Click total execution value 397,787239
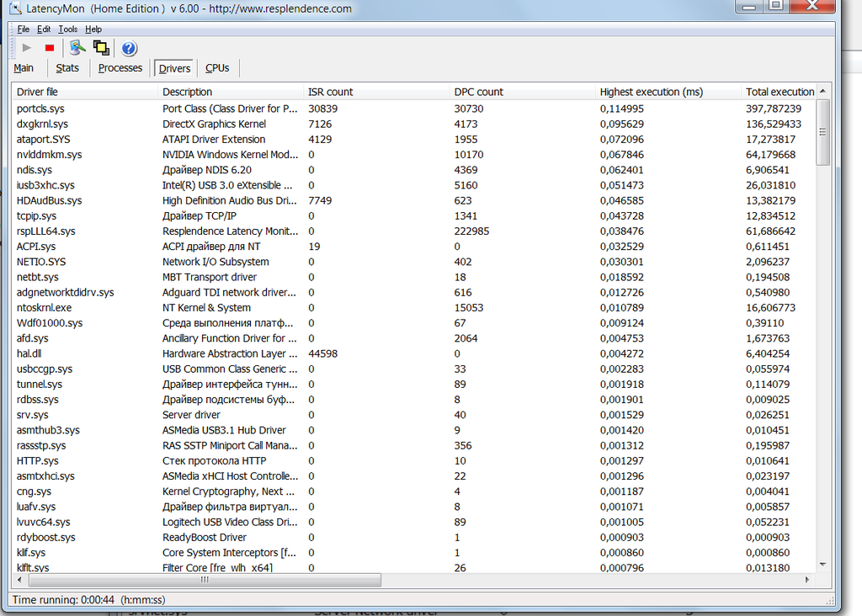Image resolution: width=862 pixels, height=616 pixels. [x=774, y=109]
